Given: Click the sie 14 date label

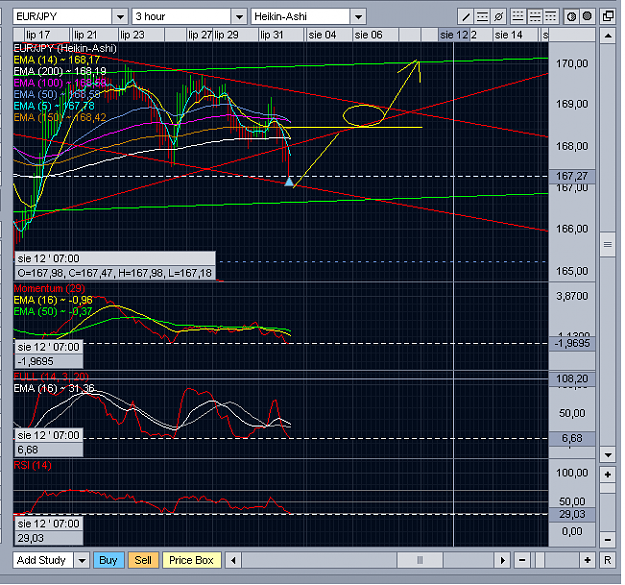Looking at the screenshot, I should pos(509,35).
